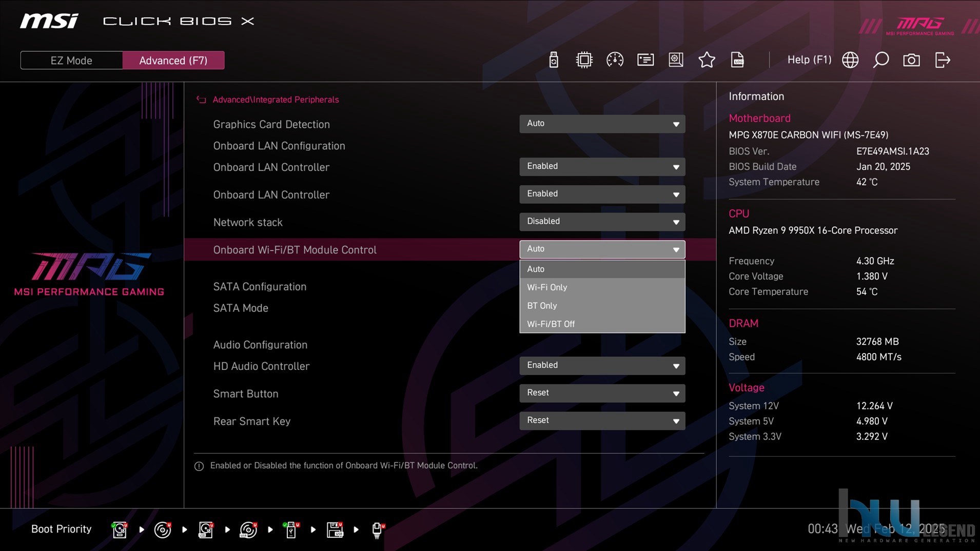The height and width of the screenshot is (551, 980).
Task: Click the 00:43 clock display
Action: (x=822, y=529)
